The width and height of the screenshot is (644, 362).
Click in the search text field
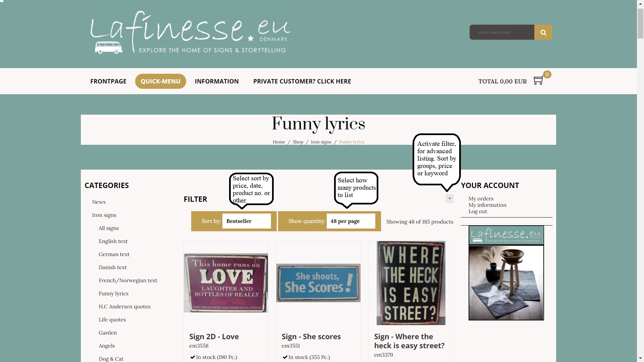pyautogui.click(x=502, y=32)
